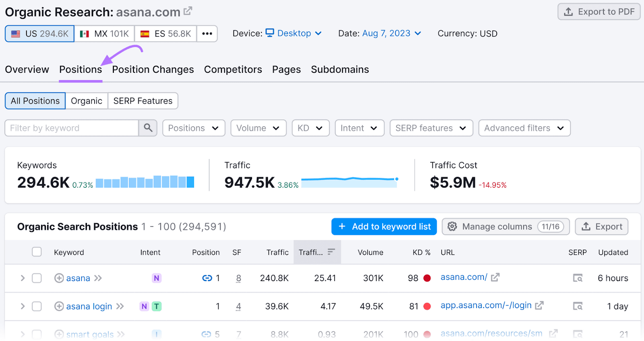Screen dimensions: 644x341
Task: Click informational N intent badge for asana
Action: [157, 278]
